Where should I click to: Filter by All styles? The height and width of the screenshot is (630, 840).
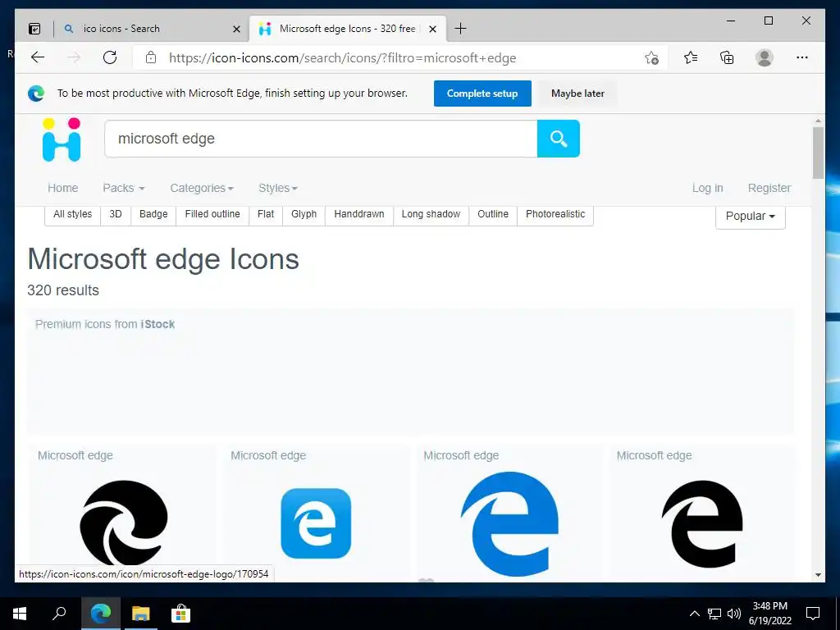click(72, 214)
